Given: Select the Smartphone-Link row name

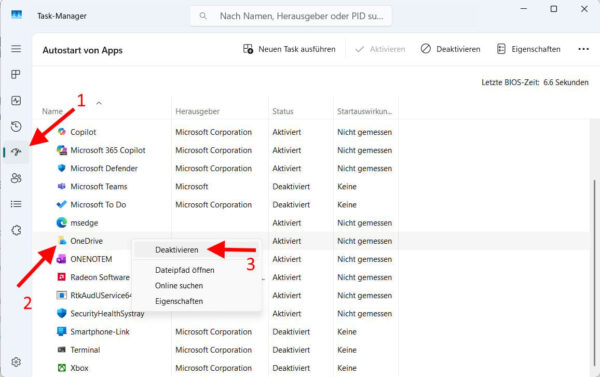Looking at the screenshot, I should [100, 331].
